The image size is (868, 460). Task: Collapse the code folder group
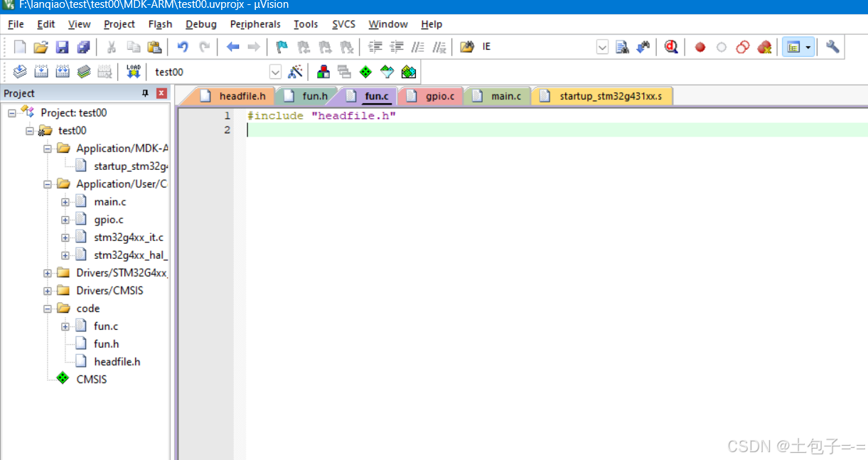pyautogui.click(x=48, y=309)
